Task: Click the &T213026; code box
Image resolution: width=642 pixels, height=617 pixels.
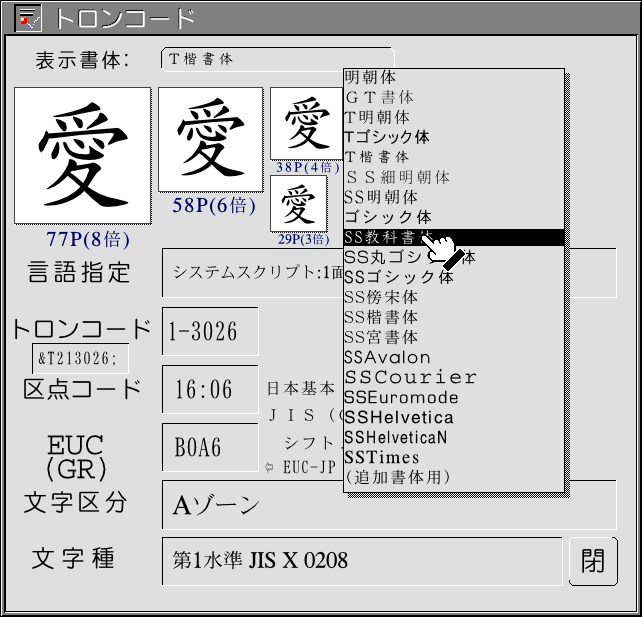Action: pos(80,358)
